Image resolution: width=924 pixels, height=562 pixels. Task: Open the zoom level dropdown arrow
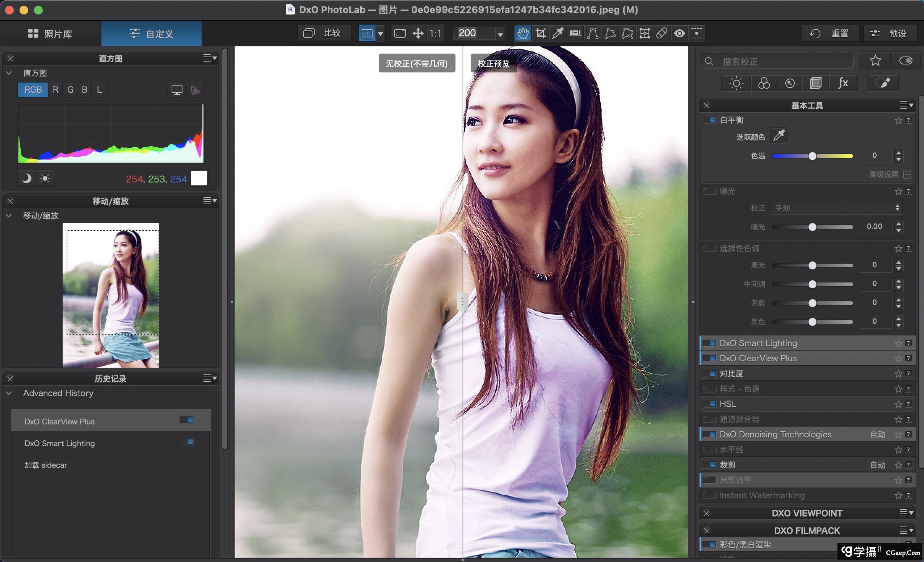500,34
